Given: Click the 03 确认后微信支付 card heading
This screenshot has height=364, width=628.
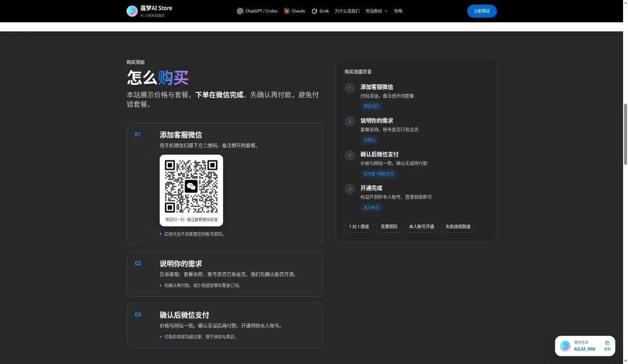Looking at the screenshot, I should click(x=184, y=315).
